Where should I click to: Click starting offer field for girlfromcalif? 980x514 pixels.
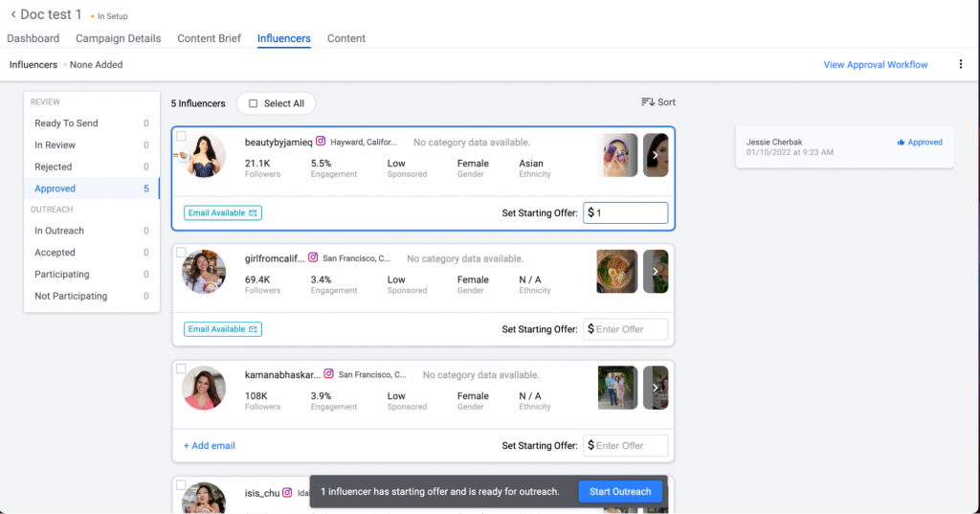[630, 329]
